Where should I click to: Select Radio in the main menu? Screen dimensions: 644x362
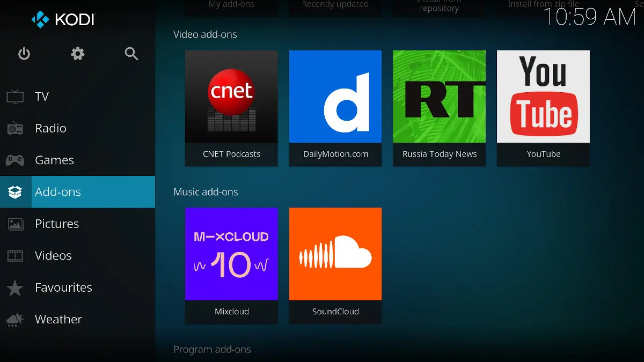[77, 128]
